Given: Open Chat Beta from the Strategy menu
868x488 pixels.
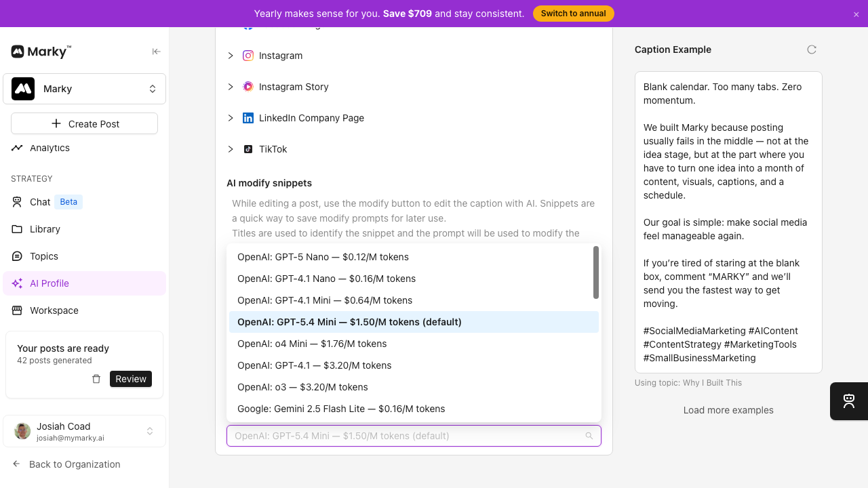Looking at the screenshot, I should point(39,201).
